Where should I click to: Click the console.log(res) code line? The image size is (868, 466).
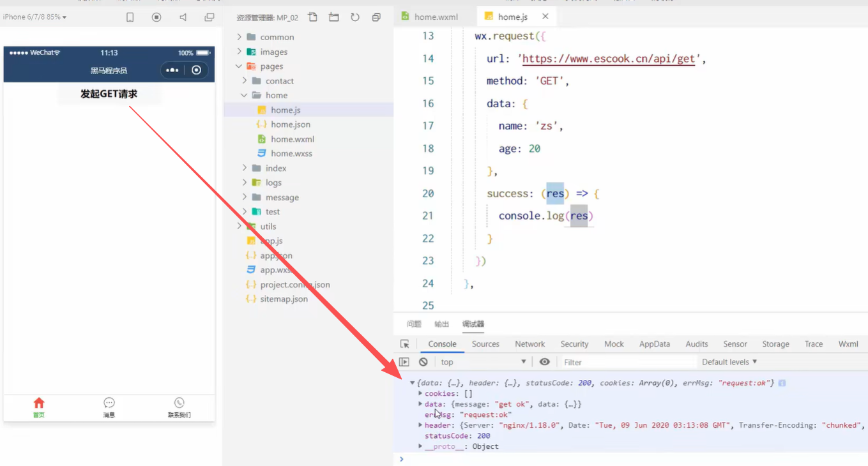click(545, 216)
